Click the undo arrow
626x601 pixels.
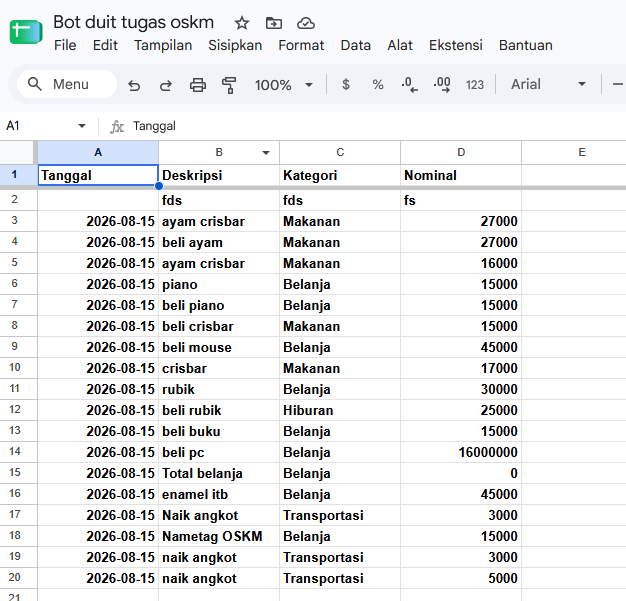pyautogui.click(x=134, y=85)
